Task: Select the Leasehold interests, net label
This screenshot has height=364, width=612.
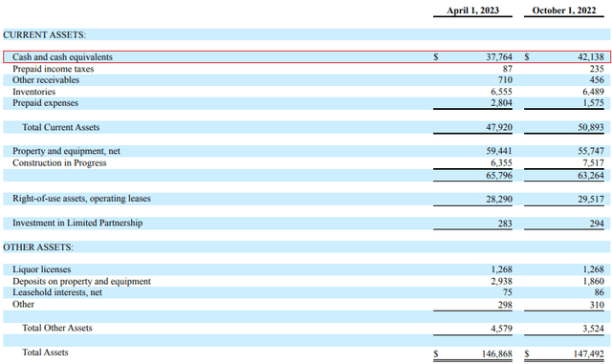Action: coord(57,292)
